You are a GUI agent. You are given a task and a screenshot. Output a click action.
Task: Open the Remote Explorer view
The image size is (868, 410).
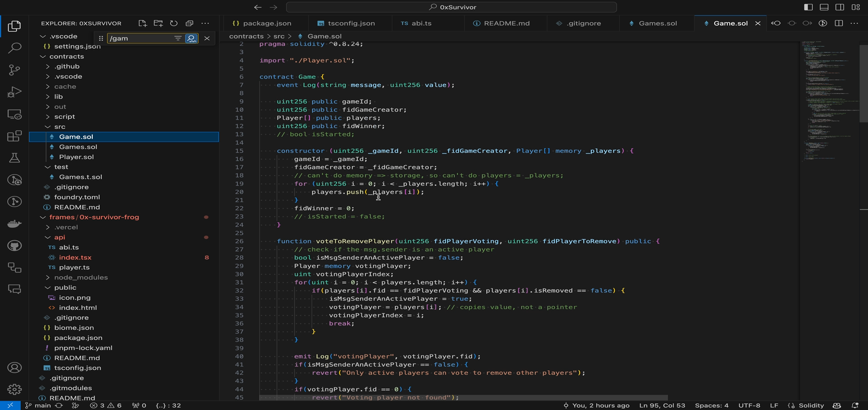pos(14,114)
